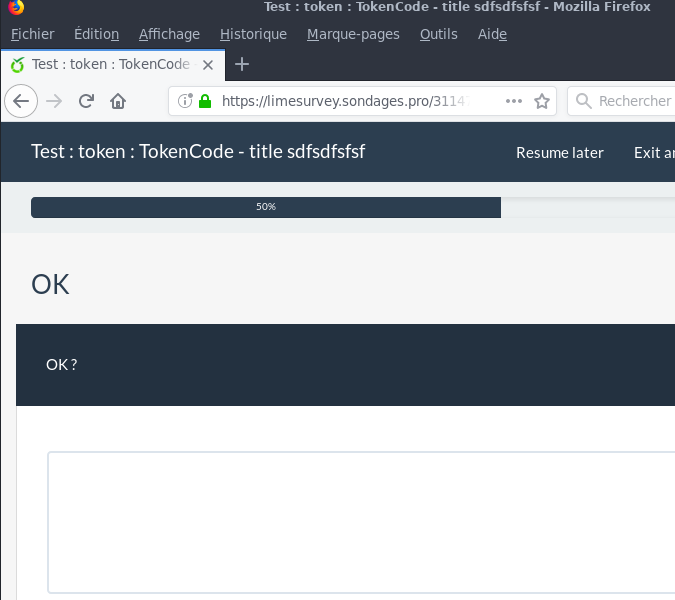This screenshot has height=600, width=675.
Task: Click the Firefox logo in title bar
Action: (16, 7)
